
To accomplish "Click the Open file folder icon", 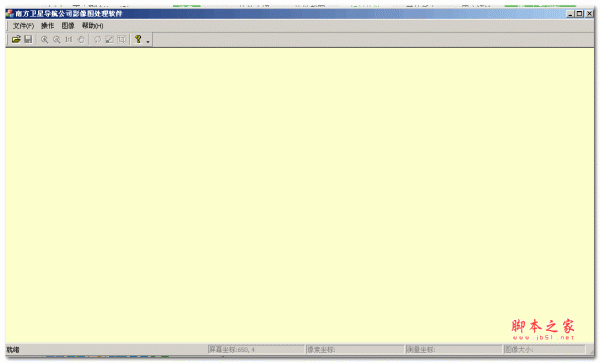I will 16,39.
